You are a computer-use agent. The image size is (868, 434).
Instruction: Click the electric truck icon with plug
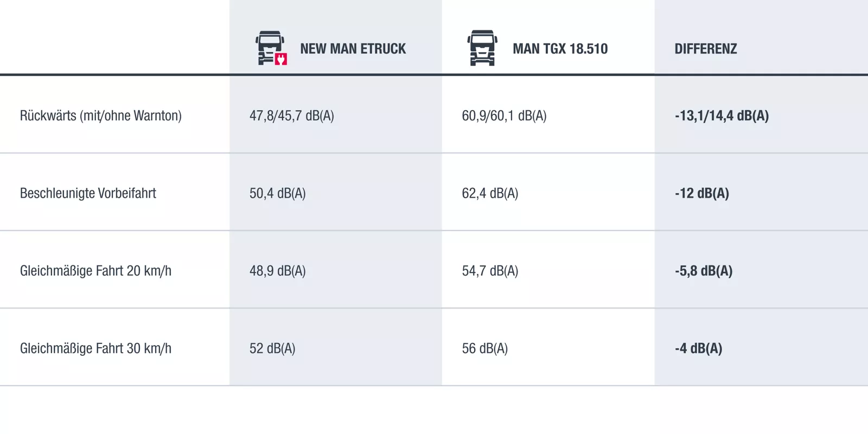pos(271,48)
